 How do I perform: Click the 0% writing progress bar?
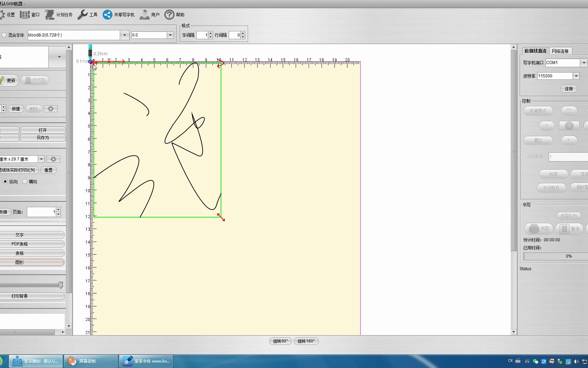pyautogui.click(x=556, y=256)
